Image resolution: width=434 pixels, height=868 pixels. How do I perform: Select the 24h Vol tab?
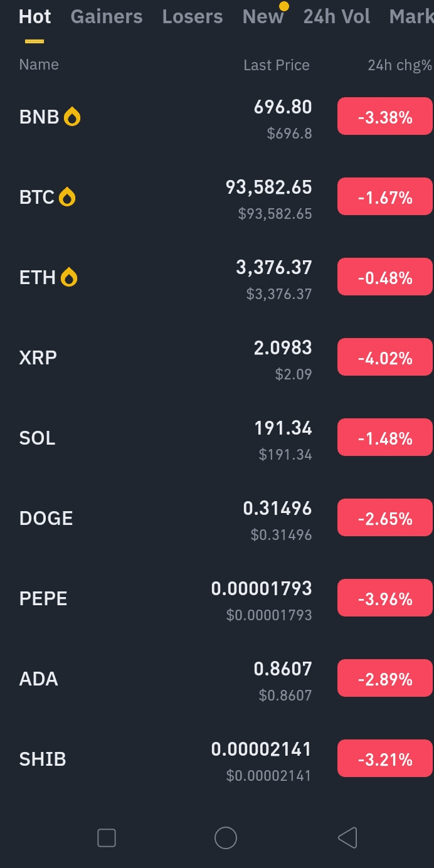click(x=337, y=17)
